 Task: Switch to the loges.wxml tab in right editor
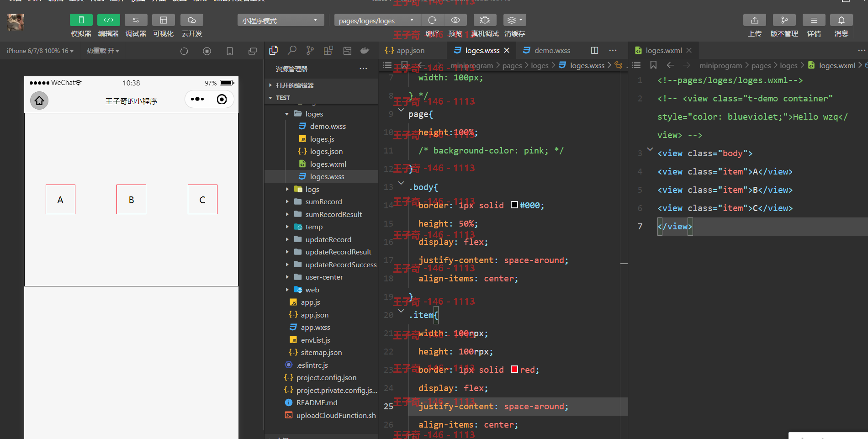point(664,50)
